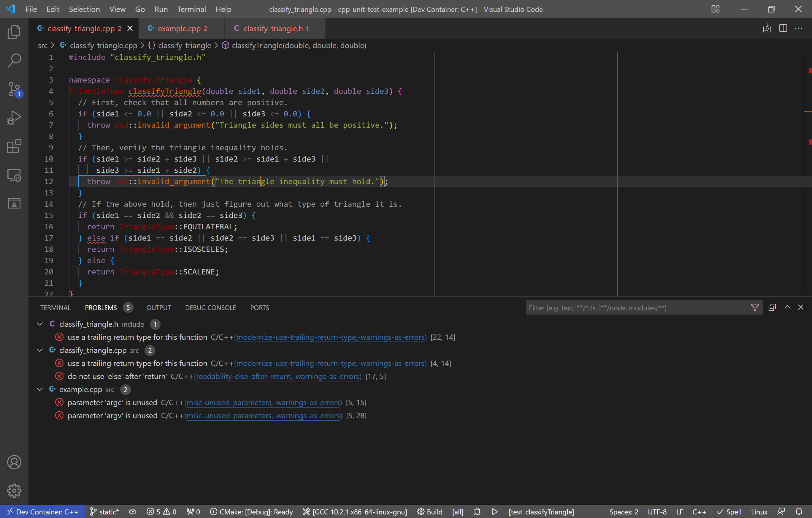812x518 pixels.
Task: Click the problems filter funnel icon
Action: (755, 307)
